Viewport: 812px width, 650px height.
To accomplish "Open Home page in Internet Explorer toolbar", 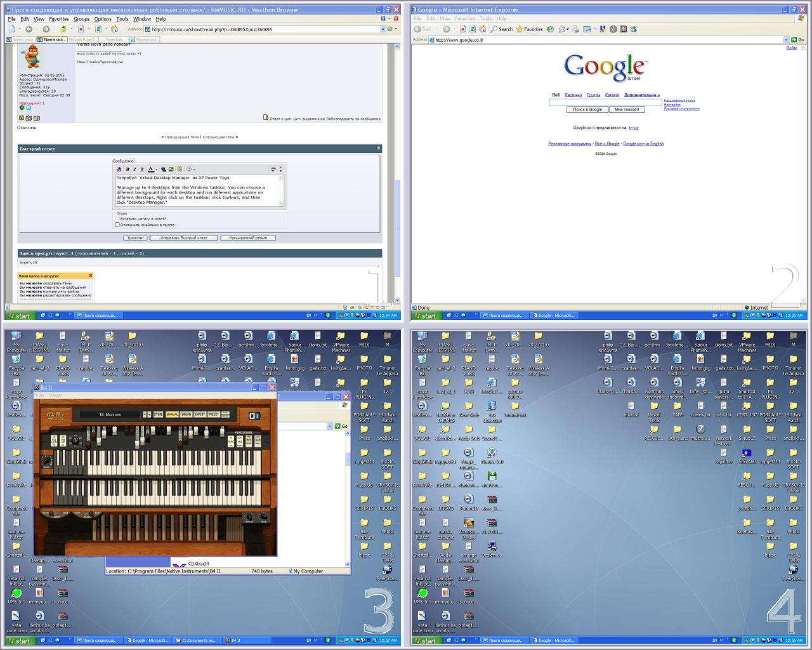I will click(x=483, y=29).
